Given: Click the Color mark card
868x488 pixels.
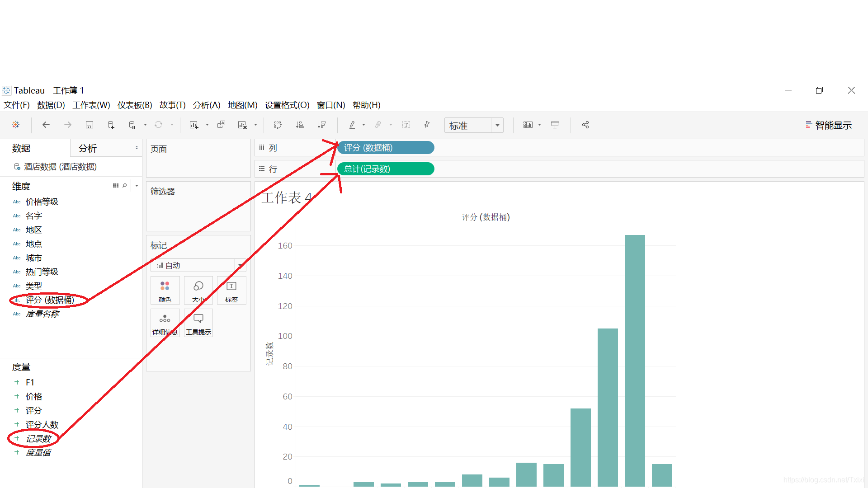Looking at the screenshot, I should (x=165, y=291).
